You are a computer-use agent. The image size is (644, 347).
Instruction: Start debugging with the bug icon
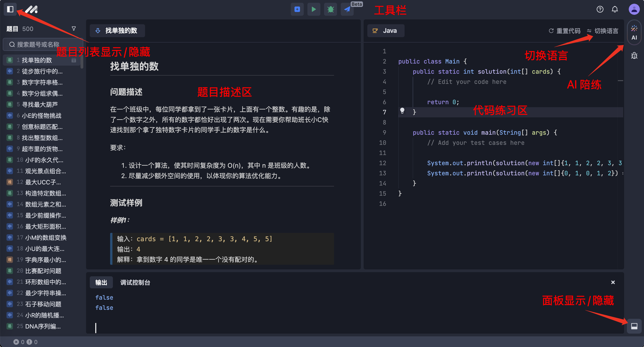coord(330,9)
